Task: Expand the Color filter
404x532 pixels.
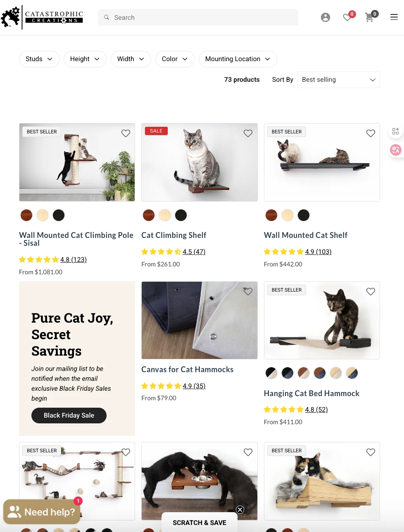Action: (x=175, y=59)
